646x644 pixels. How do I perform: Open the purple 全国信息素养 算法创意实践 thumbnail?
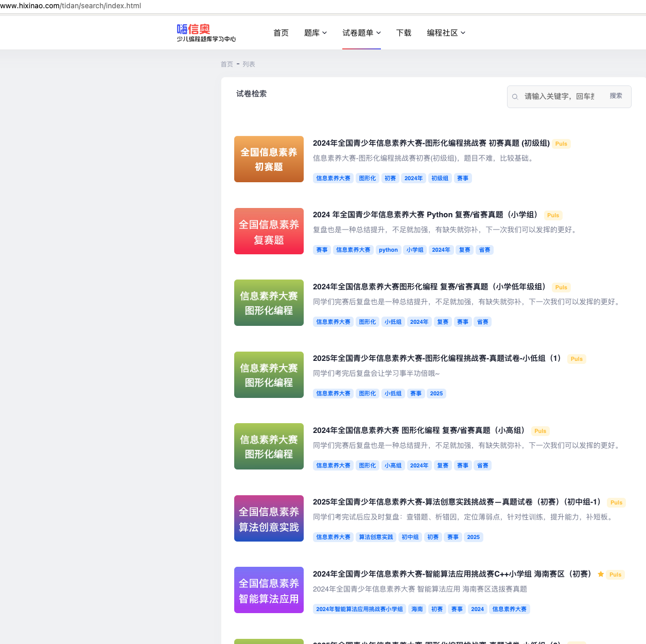pyautogui.click(x=269, y=518)
